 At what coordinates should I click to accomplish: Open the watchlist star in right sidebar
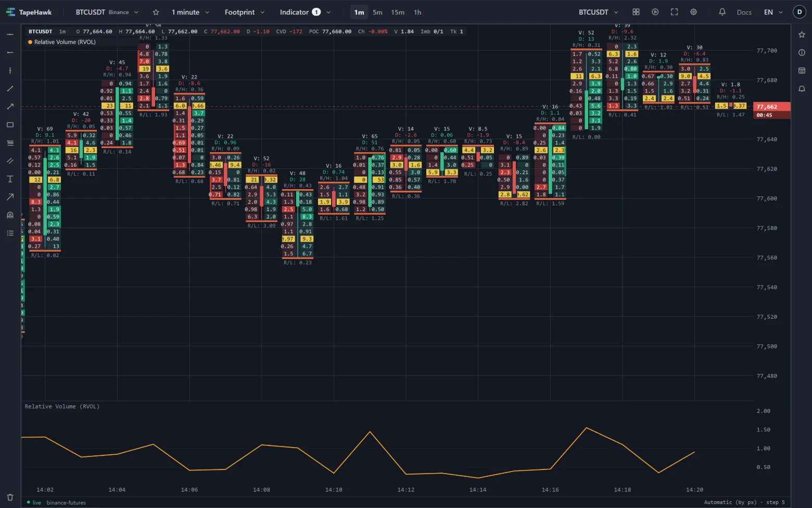coord(802,34)
